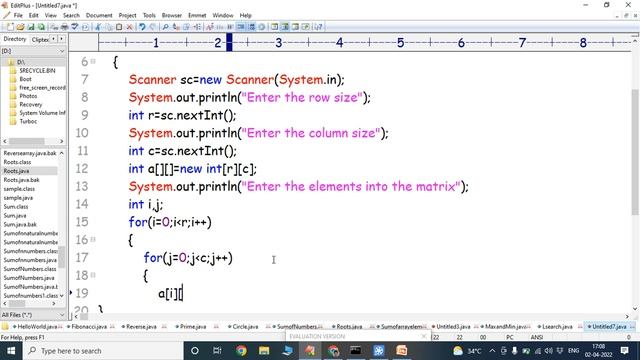Select the Turboc folder in directory tree
Viewport: 640px width, 360px height.
click(28, 121)
